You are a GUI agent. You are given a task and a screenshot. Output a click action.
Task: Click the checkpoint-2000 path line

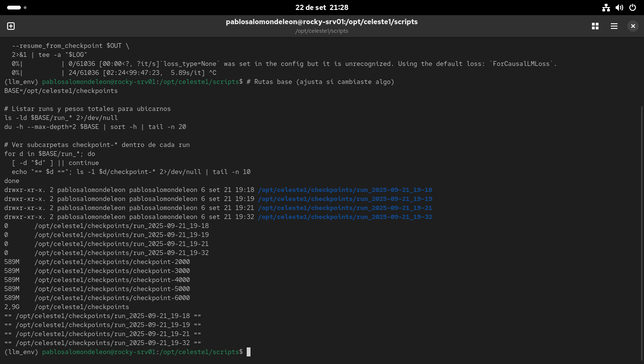pyautogui.click(x=112, y=262)
